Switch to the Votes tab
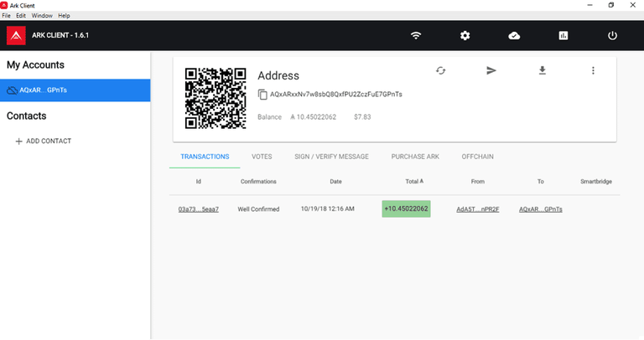The width and height of the screenshot is (644, 340). click(262, 157)
